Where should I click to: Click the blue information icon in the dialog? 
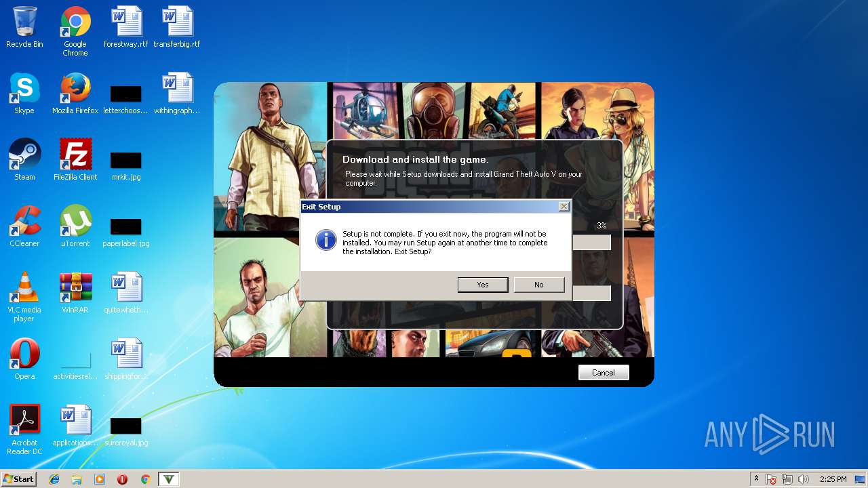click(x=326, y=240)
